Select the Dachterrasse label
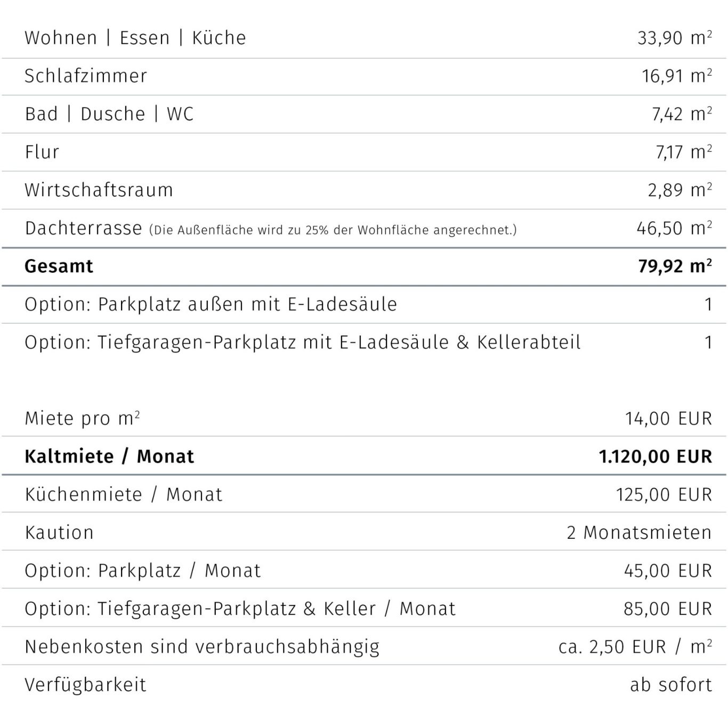 point(84,228)
